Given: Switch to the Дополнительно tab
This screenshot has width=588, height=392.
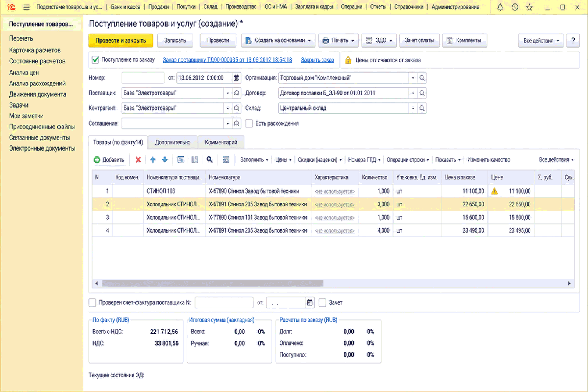Looking at the screenshot, I should [172, 142].
